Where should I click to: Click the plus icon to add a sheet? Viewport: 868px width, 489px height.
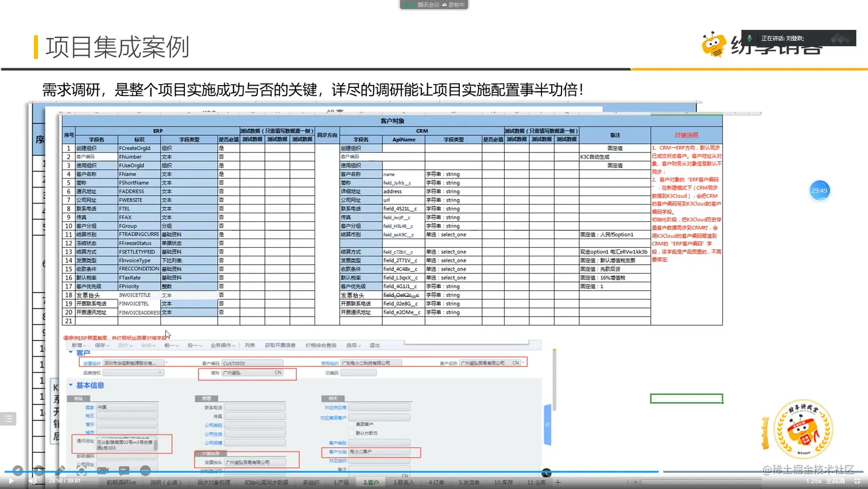point(557,482)
